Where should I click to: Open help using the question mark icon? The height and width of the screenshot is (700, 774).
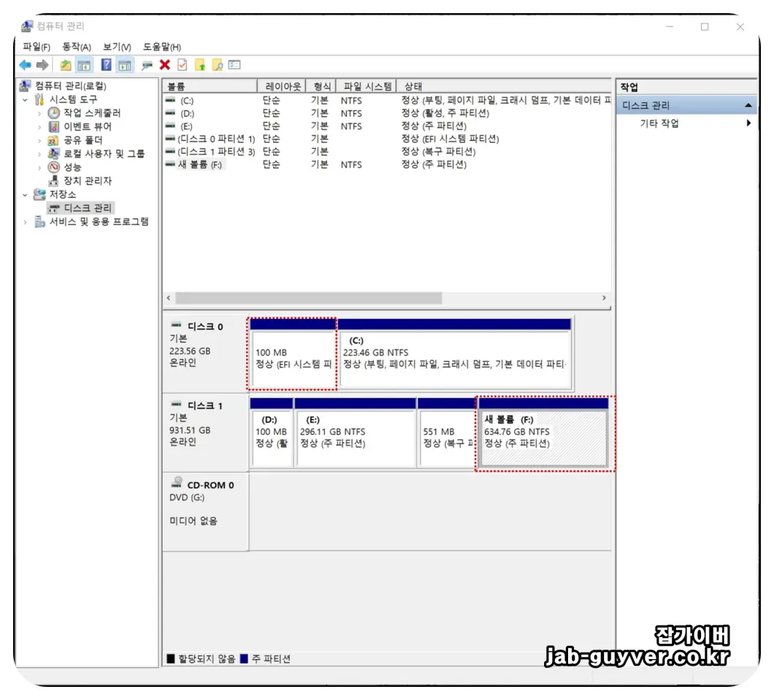click(105, 65)
